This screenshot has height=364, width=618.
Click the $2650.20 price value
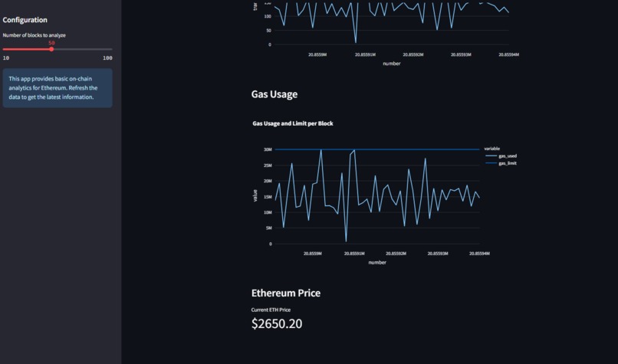tap(277, 324)
